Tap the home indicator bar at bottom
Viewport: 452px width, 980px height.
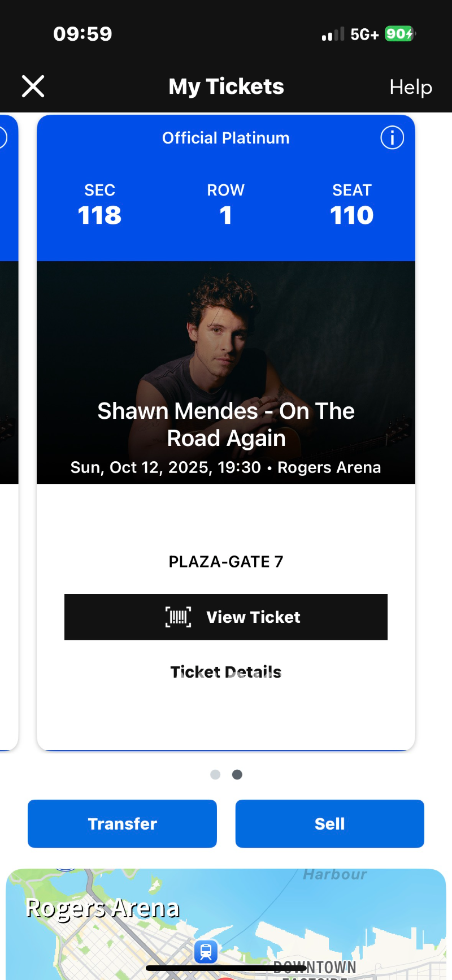coord(226,968)
